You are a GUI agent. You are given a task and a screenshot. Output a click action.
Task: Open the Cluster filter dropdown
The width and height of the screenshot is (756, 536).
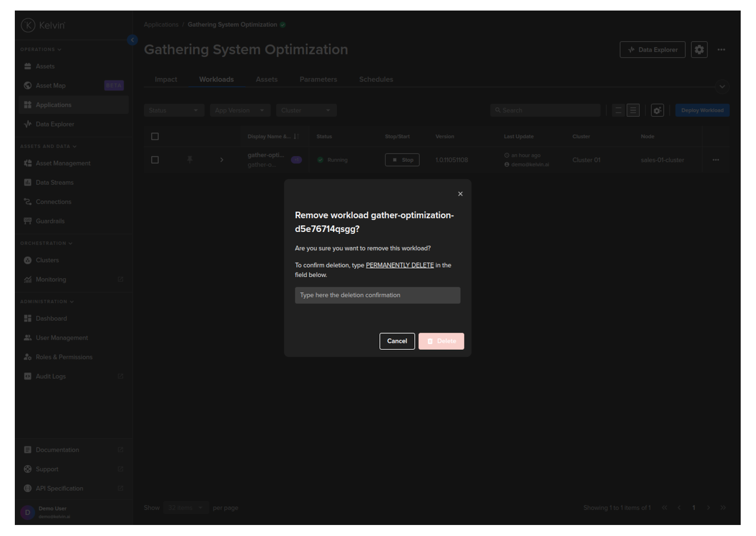306,111
